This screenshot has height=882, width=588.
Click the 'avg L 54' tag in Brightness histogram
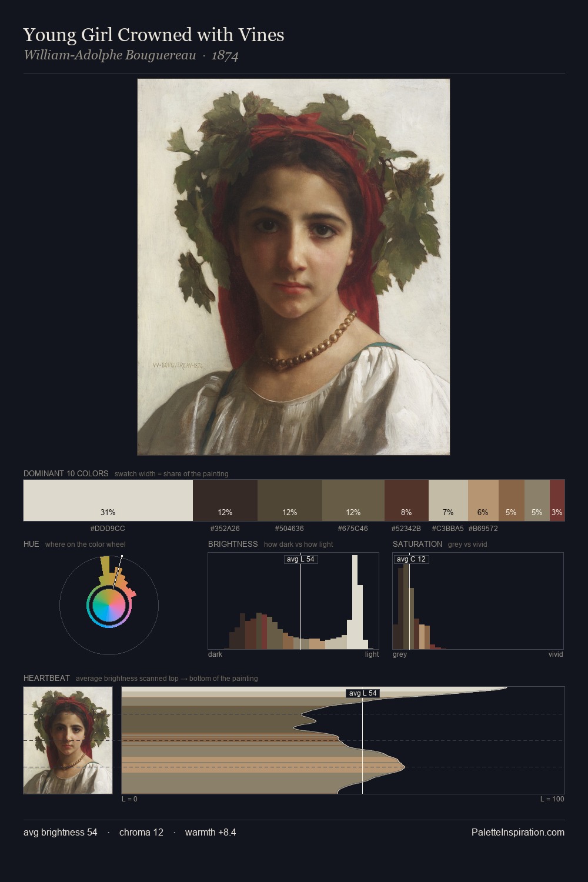coord(300,559)
